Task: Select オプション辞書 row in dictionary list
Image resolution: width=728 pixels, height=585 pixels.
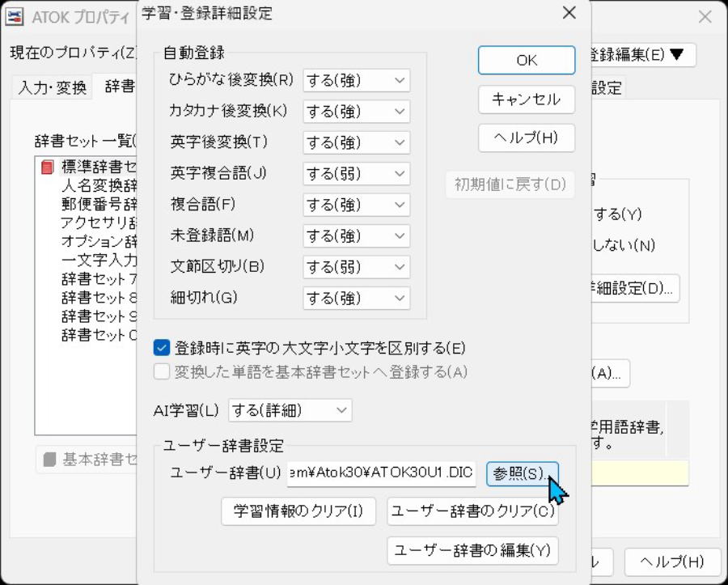Action: pos(99,241)
